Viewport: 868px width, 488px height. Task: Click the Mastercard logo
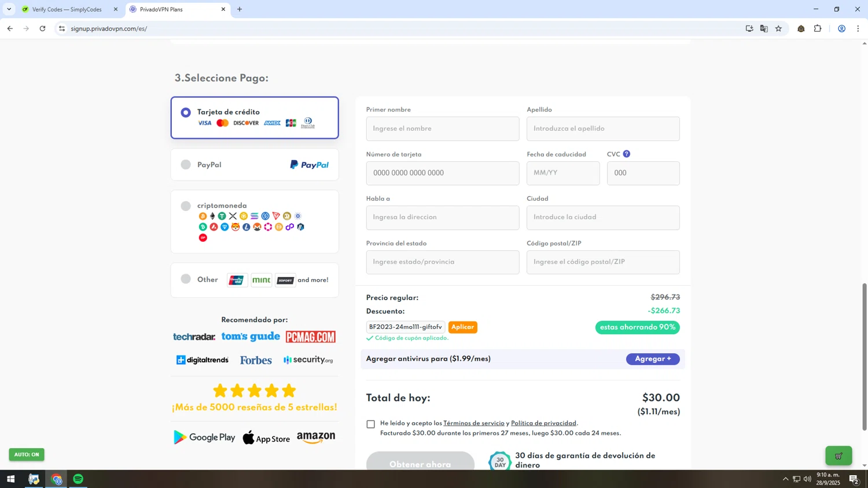pos(223,123)
